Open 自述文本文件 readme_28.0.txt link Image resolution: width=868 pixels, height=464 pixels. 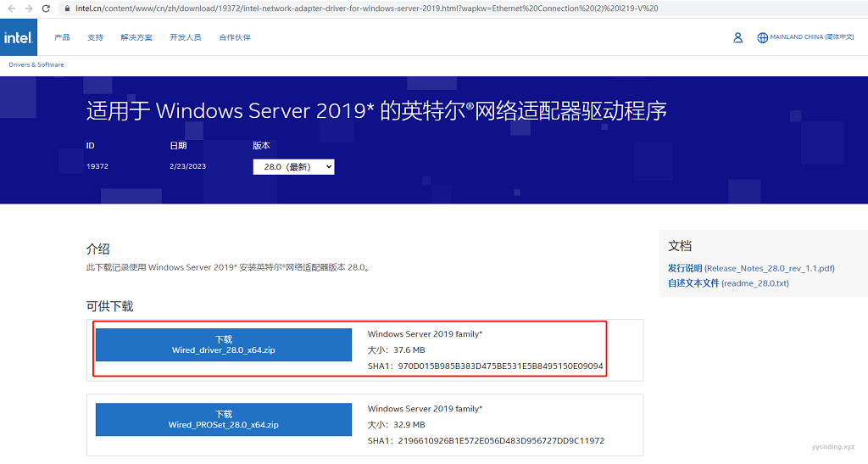point(728,283)
